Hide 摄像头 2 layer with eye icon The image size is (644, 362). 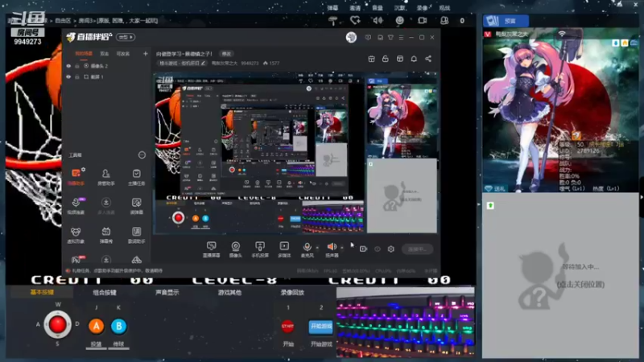68,66
